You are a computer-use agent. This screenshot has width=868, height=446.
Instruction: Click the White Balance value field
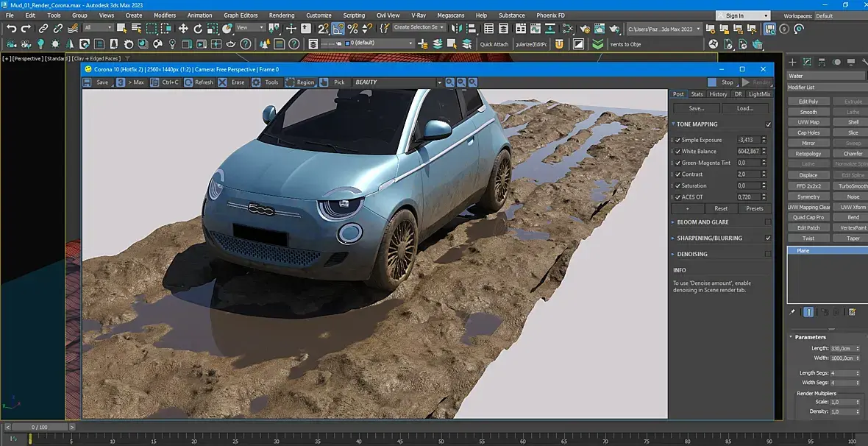pyautogui.click(x=748, y=151)
